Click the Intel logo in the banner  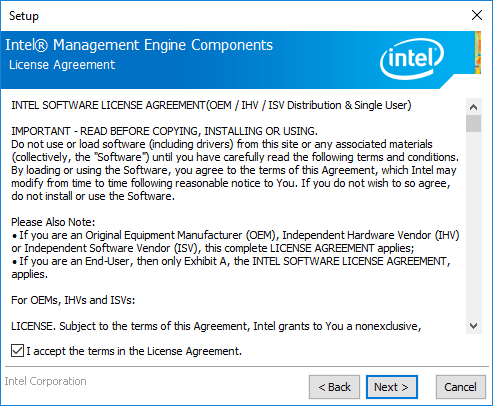412,58
